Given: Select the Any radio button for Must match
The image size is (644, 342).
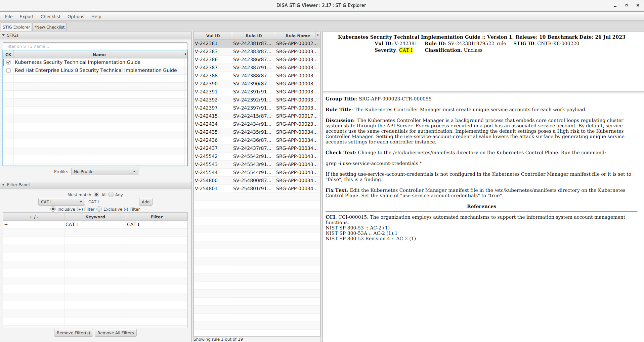Looking at the screenshot, I should 111,195.
